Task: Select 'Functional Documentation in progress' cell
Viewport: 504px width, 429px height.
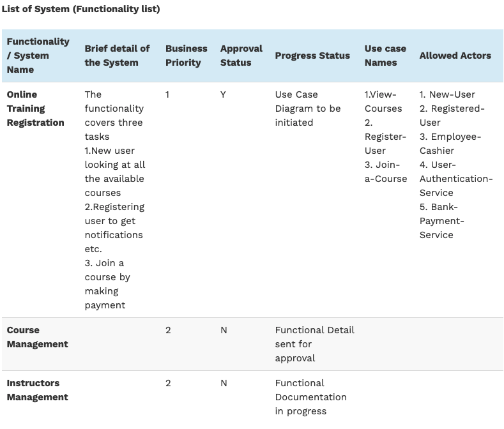Action: click(x=310, y=397)
